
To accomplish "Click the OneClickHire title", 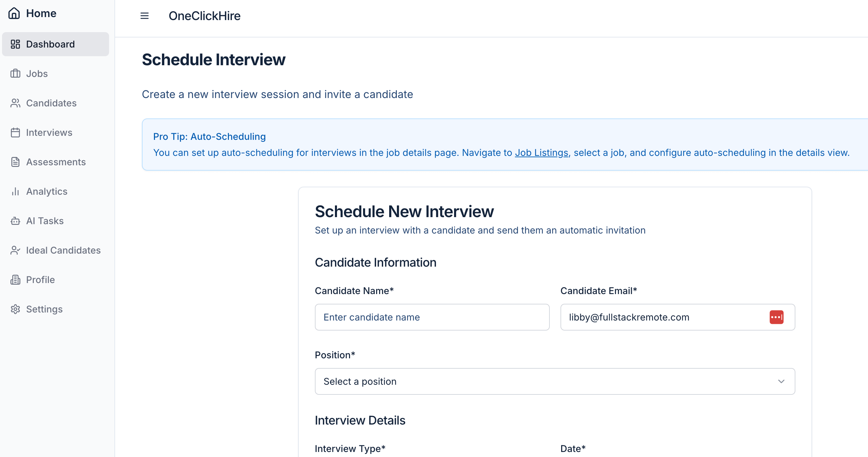I will point(204,16).
